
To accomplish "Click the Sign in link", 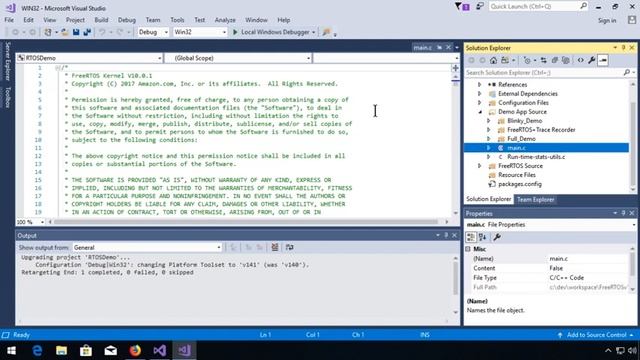I will (607, 20).
